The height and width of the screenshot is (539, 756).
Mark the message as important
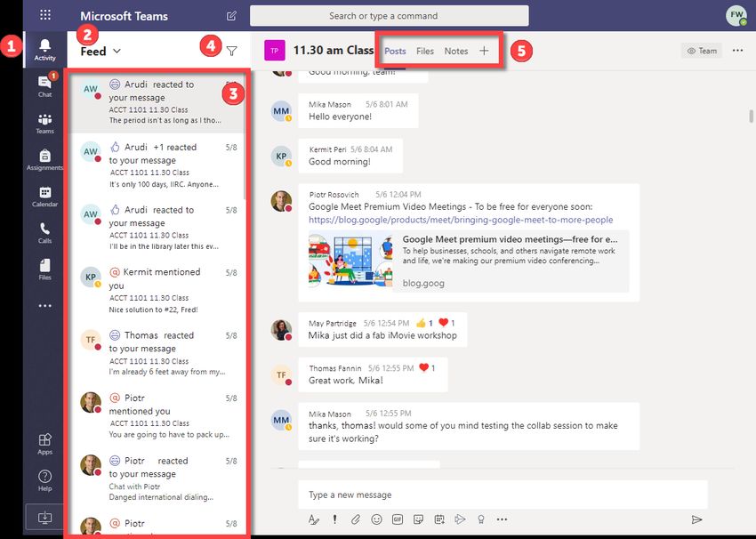coord(334,519)
